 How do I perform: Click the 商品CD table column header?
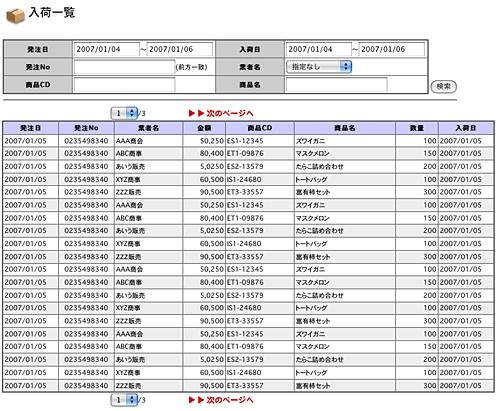pos(260,128)
